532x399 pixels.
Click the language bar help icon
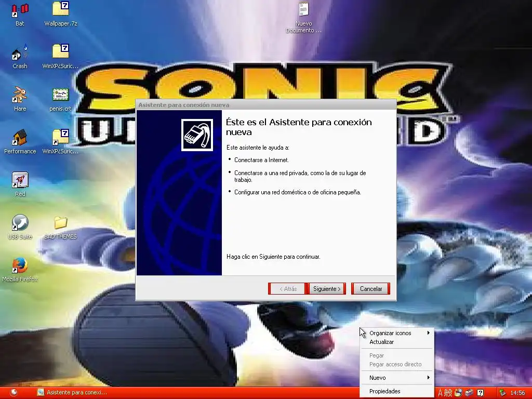coord(481,393)
